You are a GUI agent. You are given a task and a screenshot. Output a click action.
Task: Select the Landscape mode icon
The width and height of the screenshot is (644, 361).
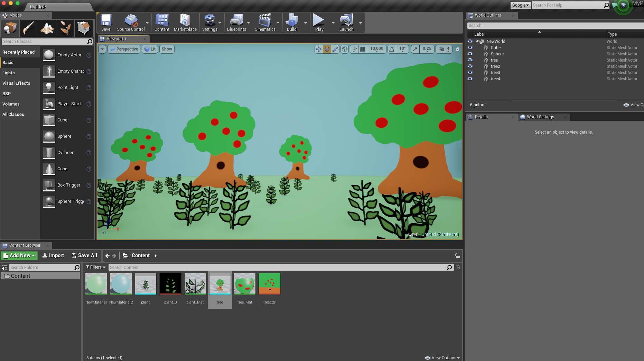coord(47,28)
